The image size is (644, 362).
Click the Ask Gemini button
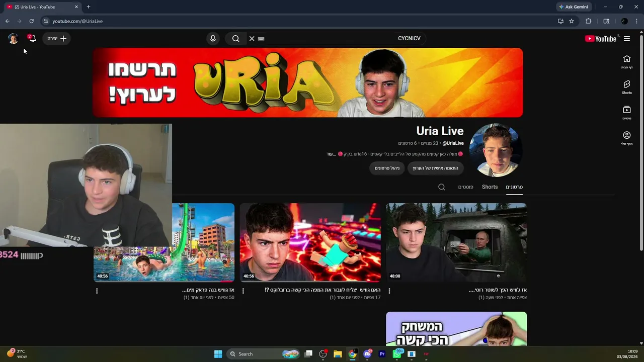click(x=574, y=7)
